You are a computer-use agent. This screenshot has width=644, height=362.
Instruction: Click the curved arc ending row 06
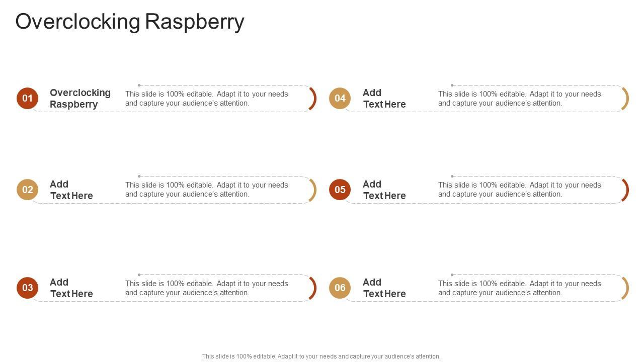click(x=626, y=288)
